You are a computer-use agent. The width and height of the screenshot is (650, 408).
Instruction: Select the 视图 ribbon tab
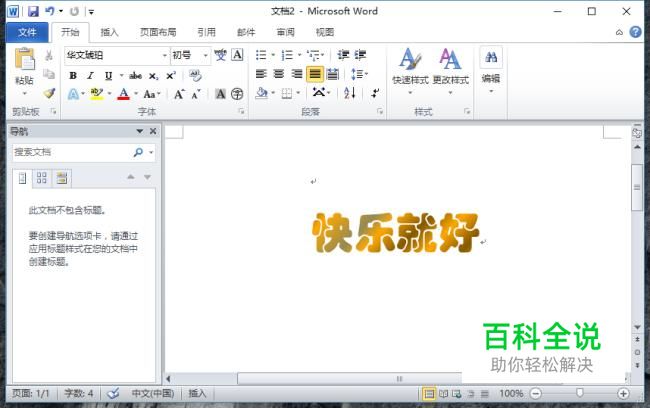(325, 32)
